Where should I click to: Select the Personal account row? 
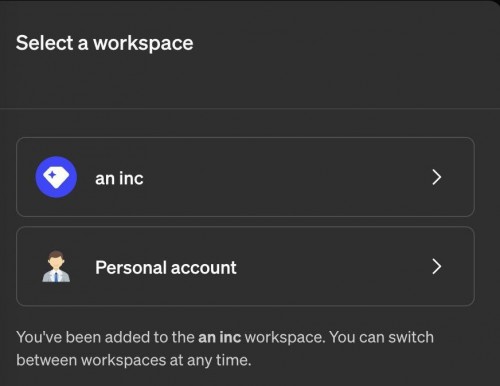245,266
